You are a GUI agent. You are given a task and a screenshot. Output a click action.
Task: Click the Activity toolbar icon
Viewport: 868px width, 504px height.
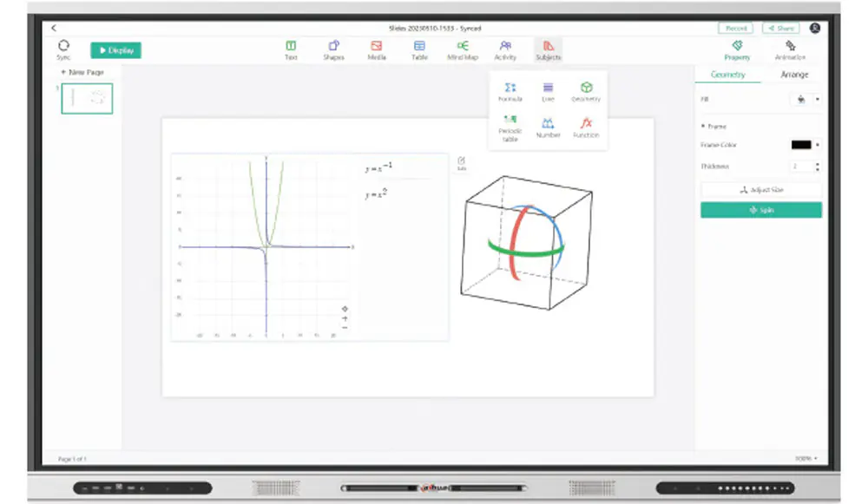pyautogui.click(x=505, y=49)
